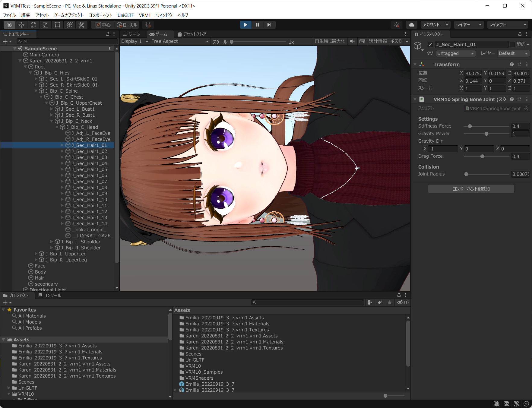Image resolution: width=532 pixels, height=408 pixels.
Task: Toggle ローカル handle orientation mode
Action: coord(127,25)
